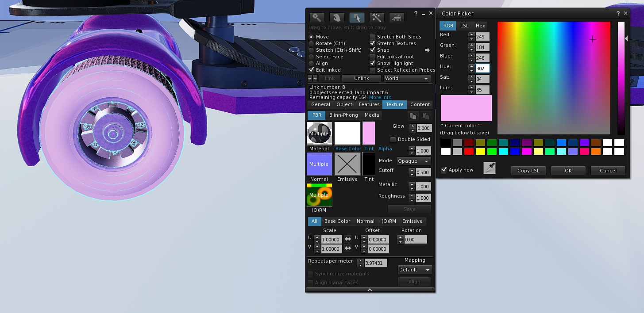
Task: Click the Create magic wand tool
Action: coord(377,18)
